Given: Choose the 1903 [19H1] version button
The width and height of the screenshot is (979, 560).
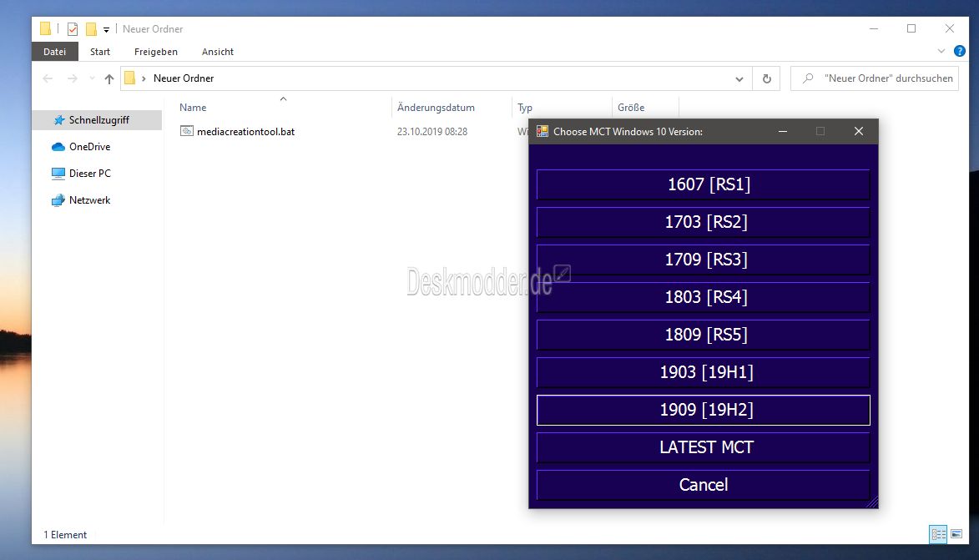Looking at the screenshot, I should pos(703,372).
